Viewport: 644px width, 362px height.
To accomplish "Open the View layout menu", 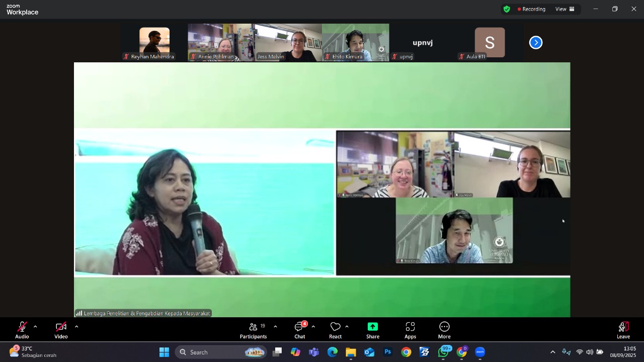I will (565, 9).
